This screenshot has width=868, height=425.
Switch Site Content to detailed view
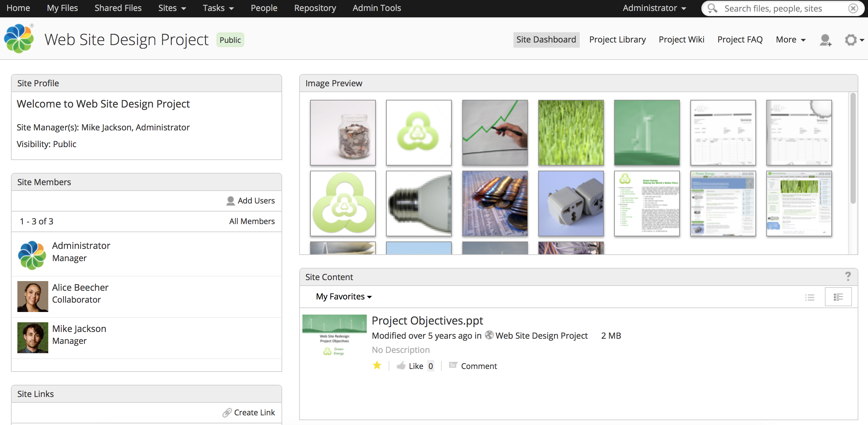pos(838,297)
